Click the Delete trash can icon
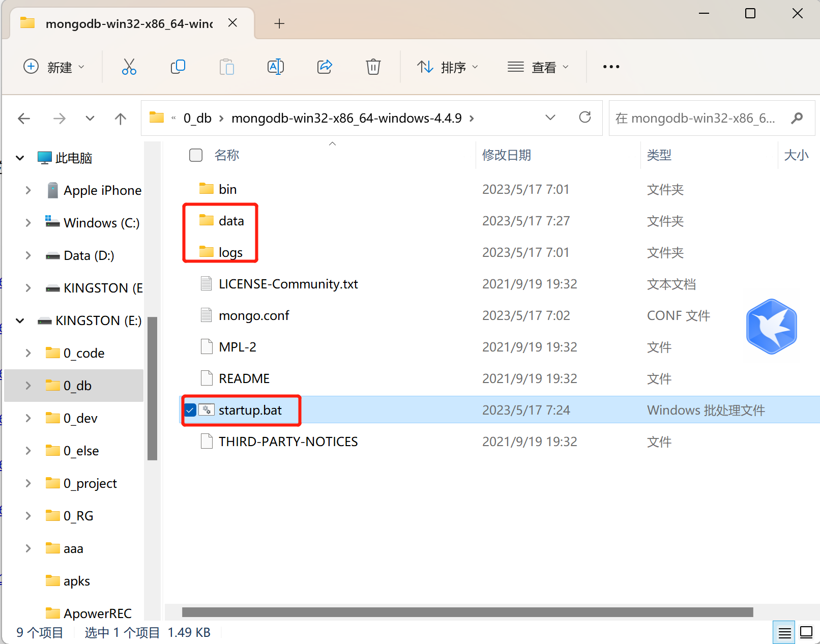Viewport: 820px width, 644px height. (x=373, y=67)
